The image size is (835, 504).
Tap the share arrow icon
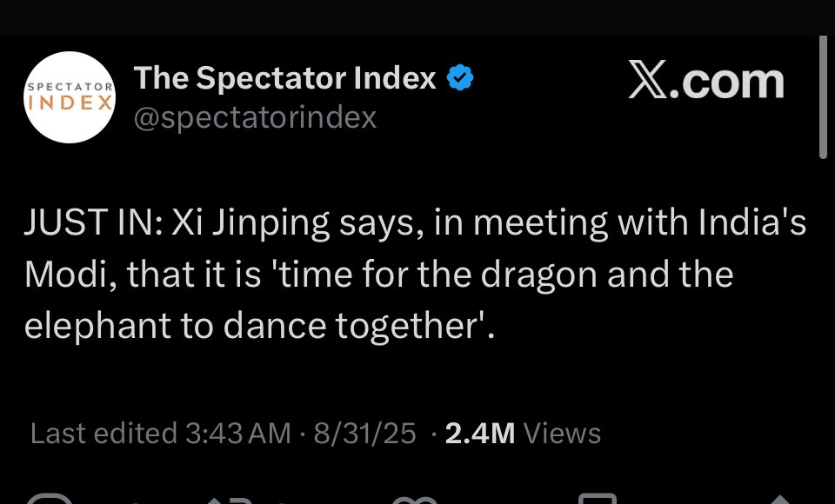coord(778,498)
